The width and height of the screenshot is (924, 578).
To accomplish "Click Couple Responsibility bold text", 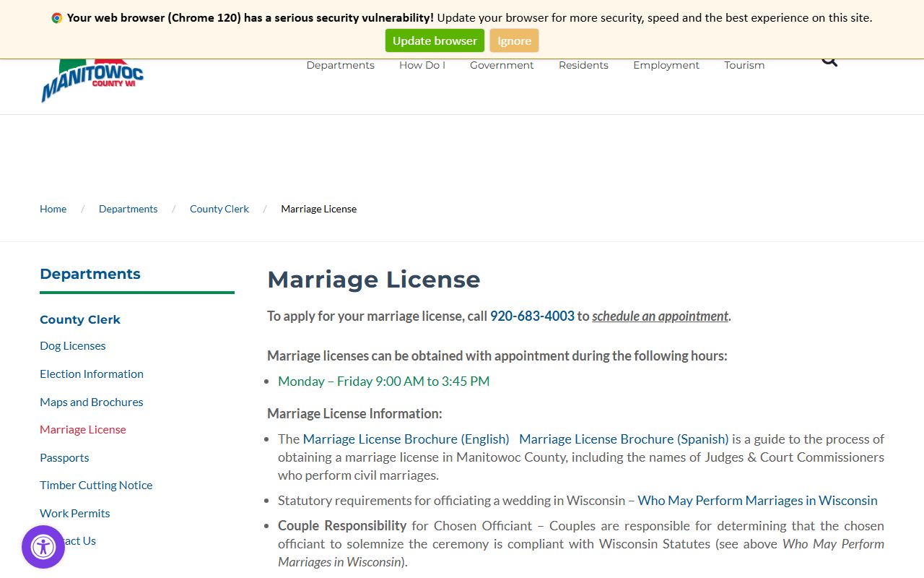I will tap(342, 526).
